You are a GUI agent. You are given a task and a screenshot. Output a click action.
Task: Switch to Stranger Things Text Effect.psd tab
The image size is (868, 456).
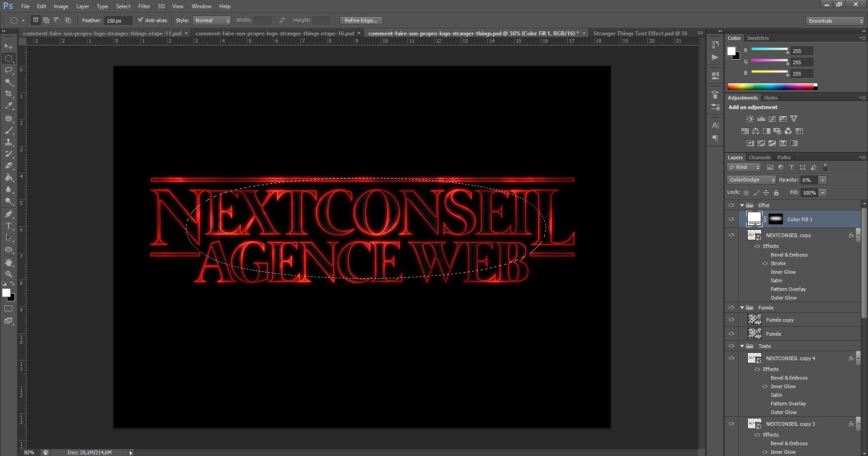pos(640,33)
